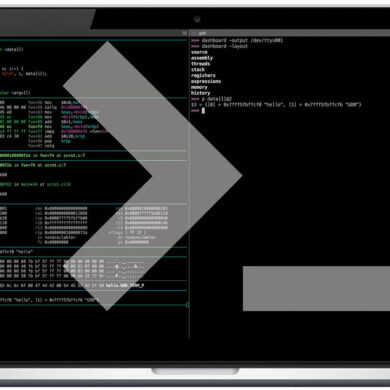The width and height of the screenshot is (390, 390).
Task: Click the 'main+34 at scret.c' stack line
Action: pyautogui.click(x=35, y=184)
